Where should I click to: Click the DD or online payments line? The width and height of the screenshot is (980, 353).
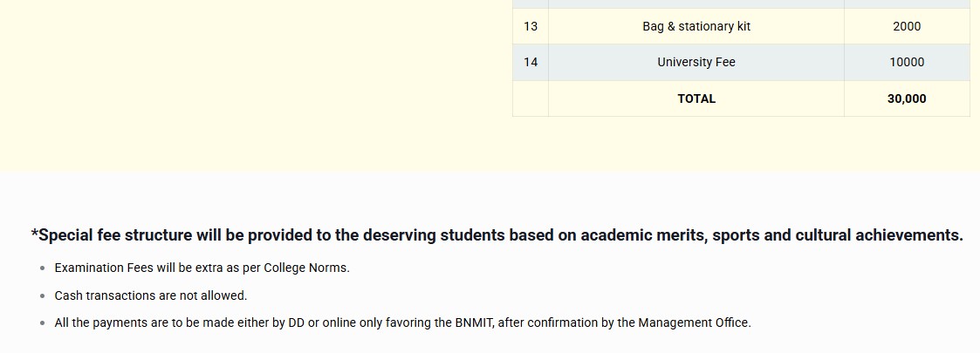click(x=403, y=323)
